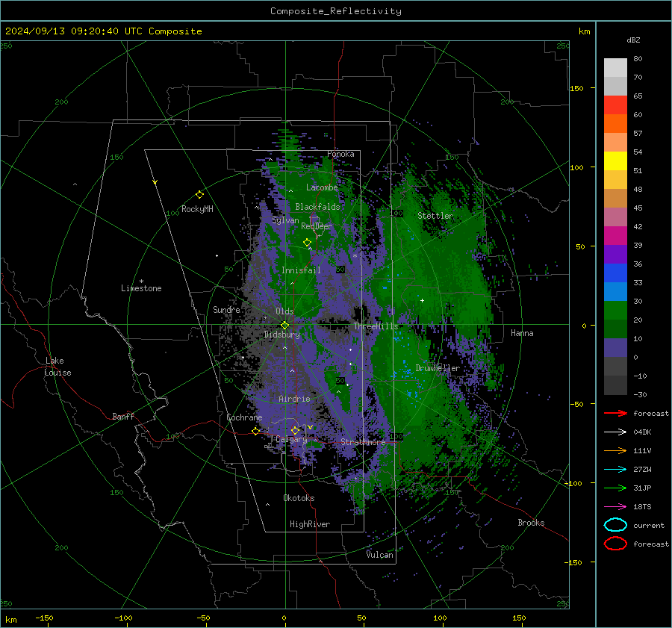Screen dimensions: 672x628
Task: Click the RedDeer city label
Action: [317, 226]
